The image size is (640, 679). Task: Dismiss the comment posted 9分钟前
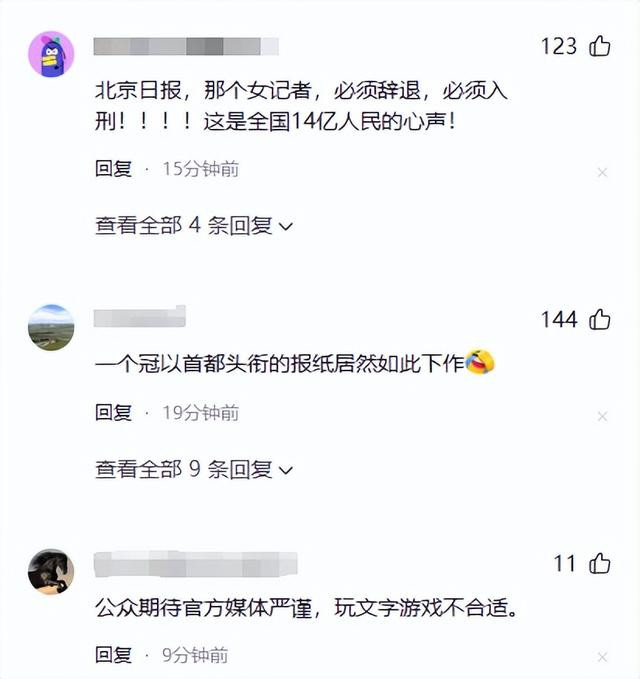(x=602, y=657)
